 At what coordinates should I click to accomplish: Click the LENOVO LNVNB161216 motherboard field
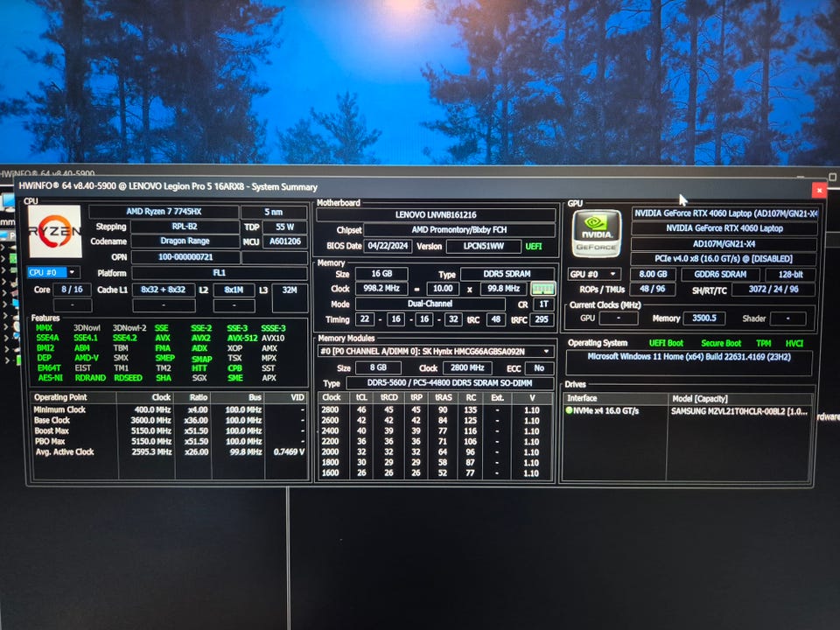[436, 215]
